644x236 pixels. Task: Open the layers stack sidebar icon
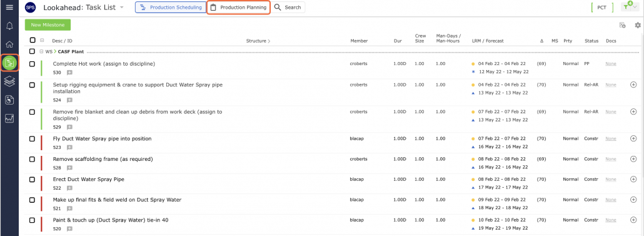pos(9,81)
